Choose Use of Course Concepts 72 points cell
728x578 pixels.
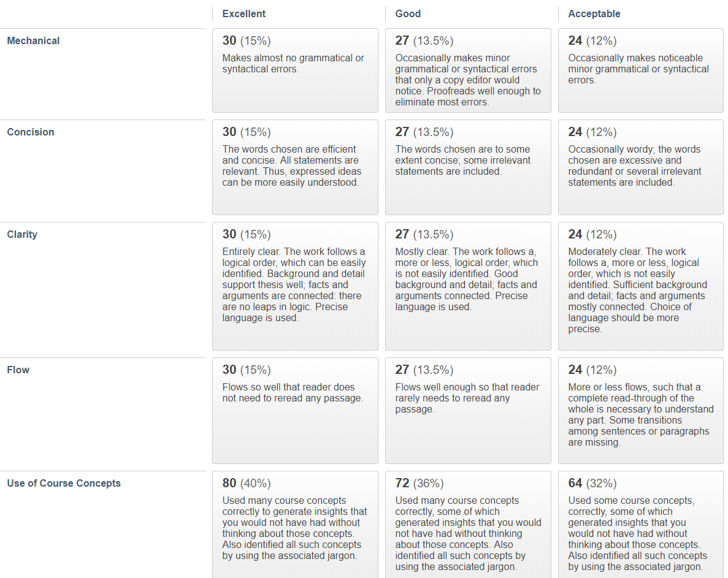click(468, 525)
